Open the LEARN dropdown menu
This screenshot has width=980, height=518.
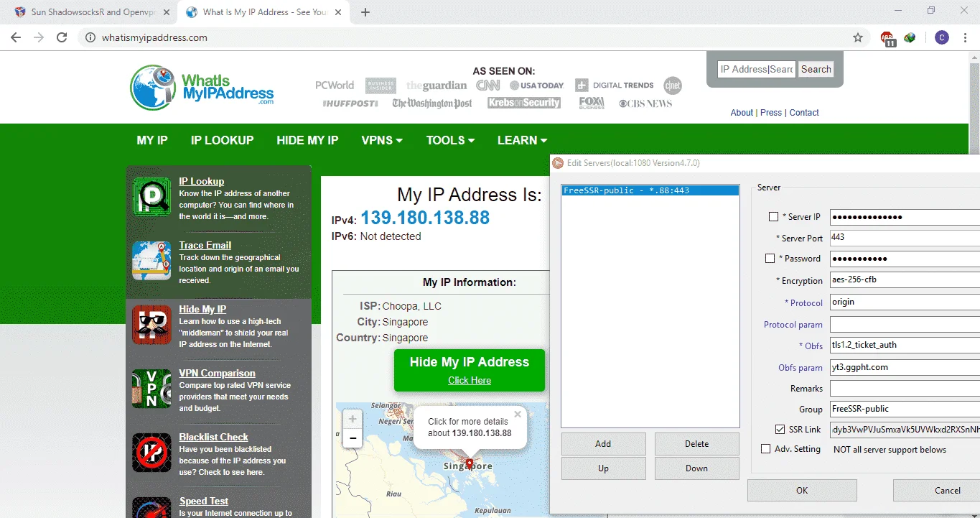pos(523,140)
